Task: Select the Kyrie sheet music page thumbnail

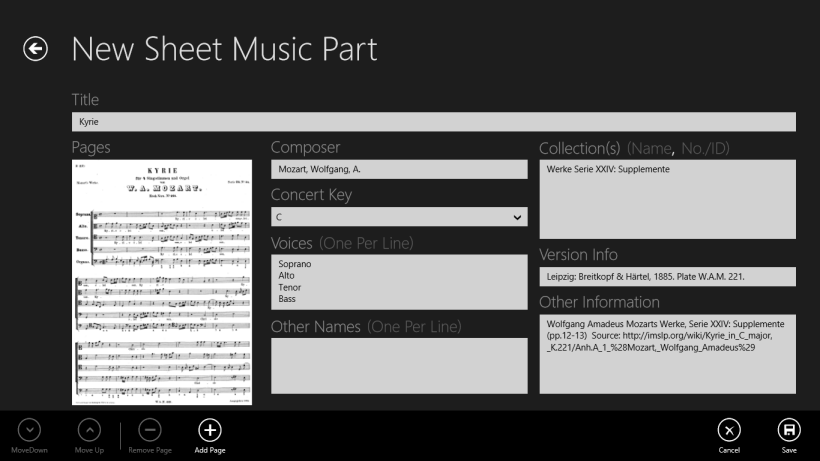Action: [x=162, y=282]
